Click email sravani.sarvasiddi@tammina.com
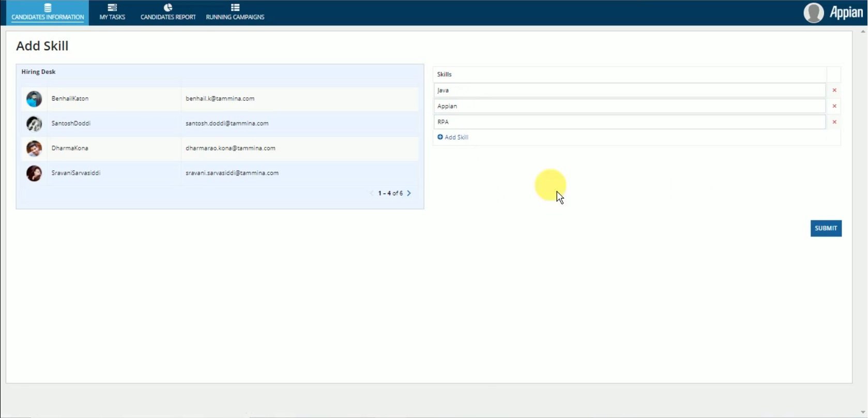Viewport: 868px width, 418px height. coord(232,173)
